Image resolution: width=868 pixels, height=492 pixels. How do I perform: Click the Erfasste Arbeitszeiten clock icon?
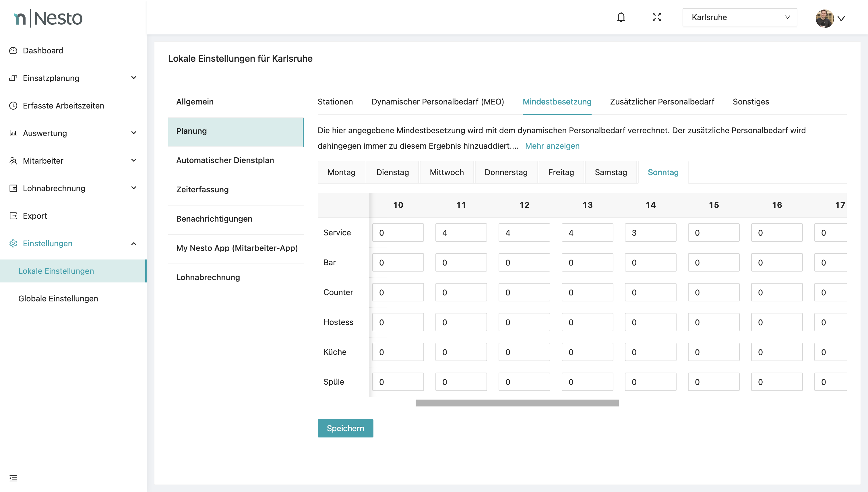point(13,106)
